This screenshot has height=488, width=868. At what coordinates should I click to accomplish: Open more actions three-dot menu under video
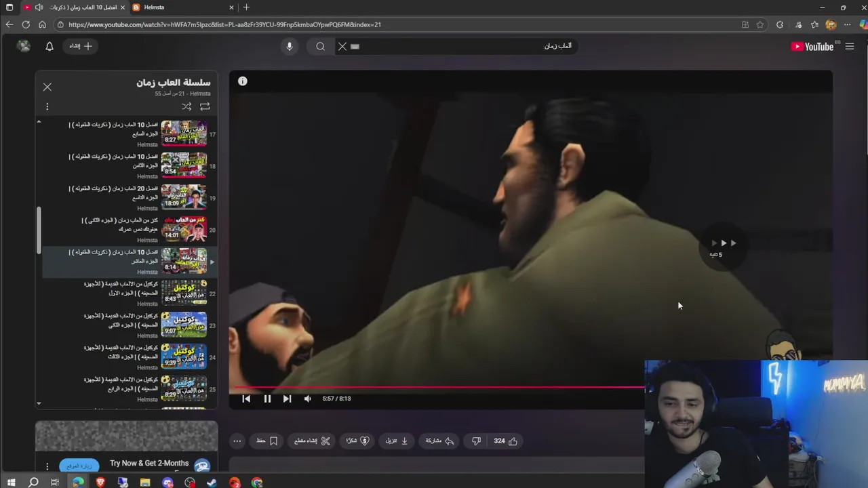click(237, 441)
